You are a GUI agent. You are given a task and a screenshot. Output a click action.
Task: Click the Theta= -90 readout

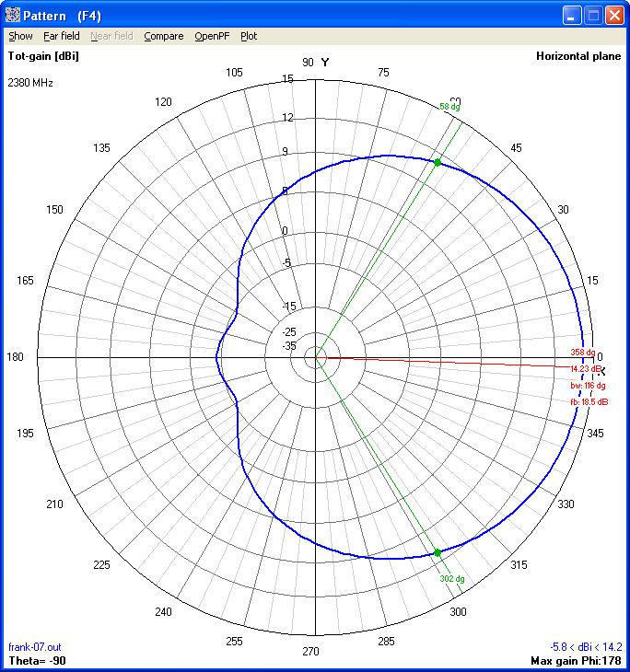coord(37,661)
